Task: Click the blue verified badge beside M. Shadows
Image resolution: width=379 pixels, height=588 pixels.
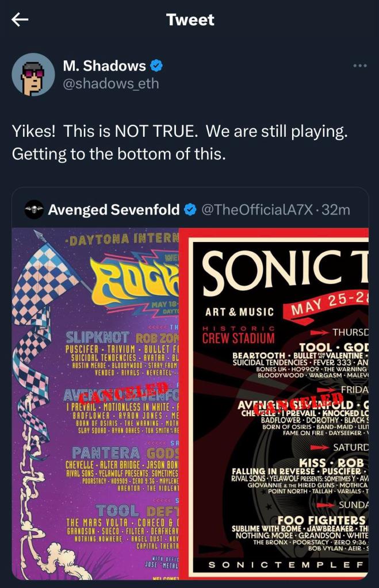Action: click(156, 66)
